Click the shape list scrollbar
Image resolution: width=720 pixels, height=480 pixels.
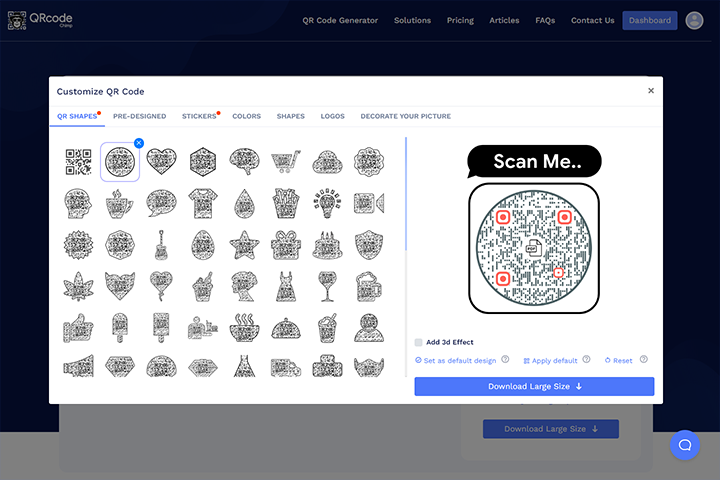(406, 194)
